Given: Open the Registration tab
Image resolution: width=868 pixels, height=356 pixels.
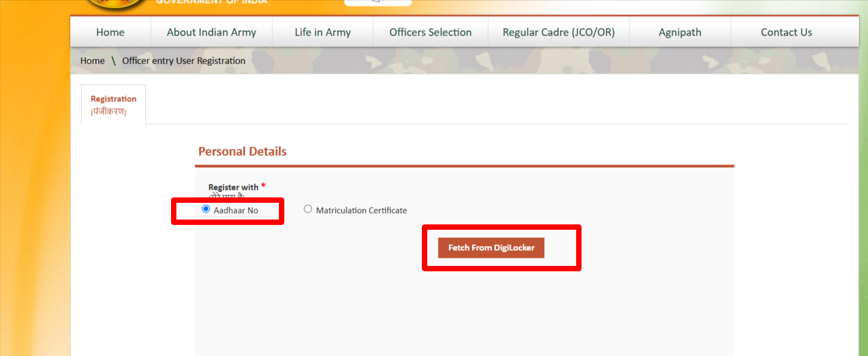Looking at the screenshot, I should (113, 105).
